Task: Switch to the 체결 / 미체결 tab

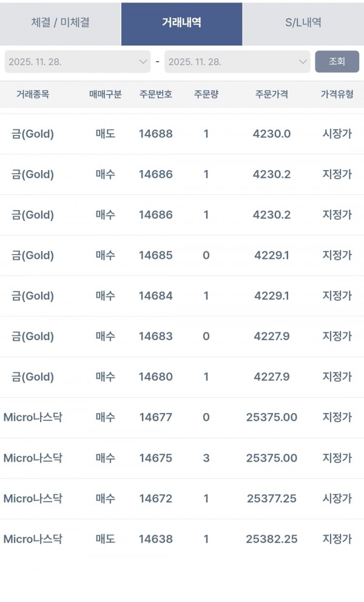Action: pyautogui.click(x=60, y=22)
